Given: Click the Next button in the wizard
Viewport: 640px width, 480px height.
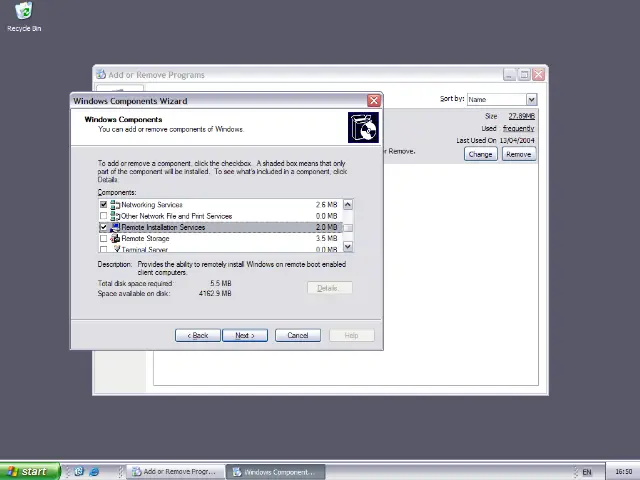Looking at the screenshot, I should [244, 335].
